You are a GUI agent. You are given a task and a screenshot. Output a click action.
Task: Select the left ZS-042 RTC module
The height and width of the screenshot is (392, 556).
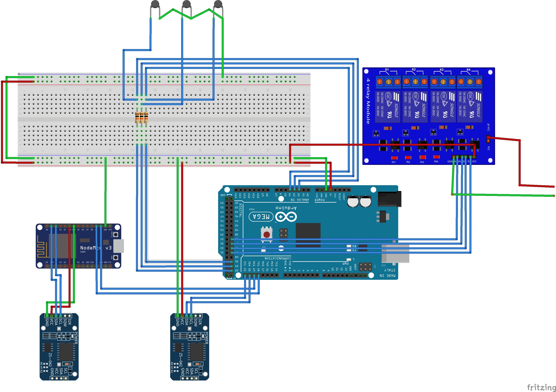click(59, 347)
